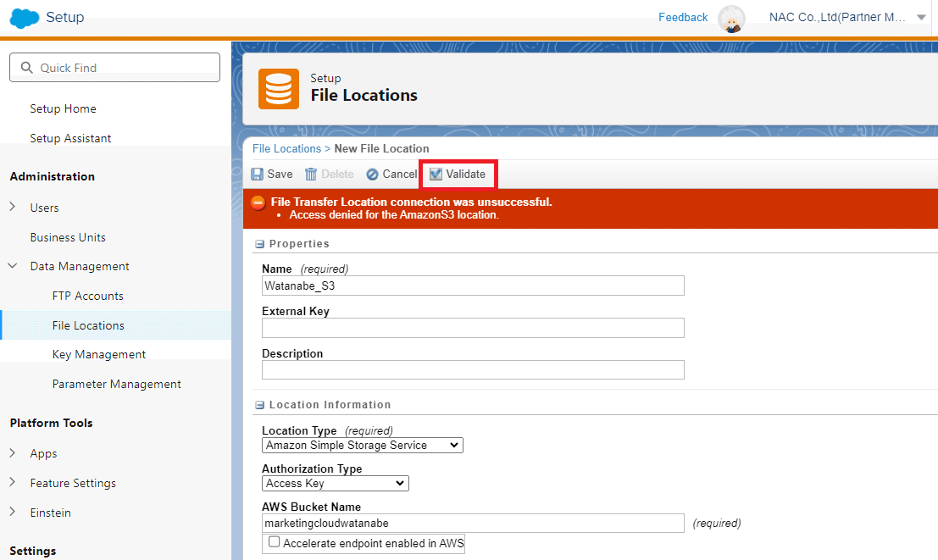The image size is (938, 560).
Task: Click 'Access denied for the AmazonS3 location' text
Action: coord(394,215)
